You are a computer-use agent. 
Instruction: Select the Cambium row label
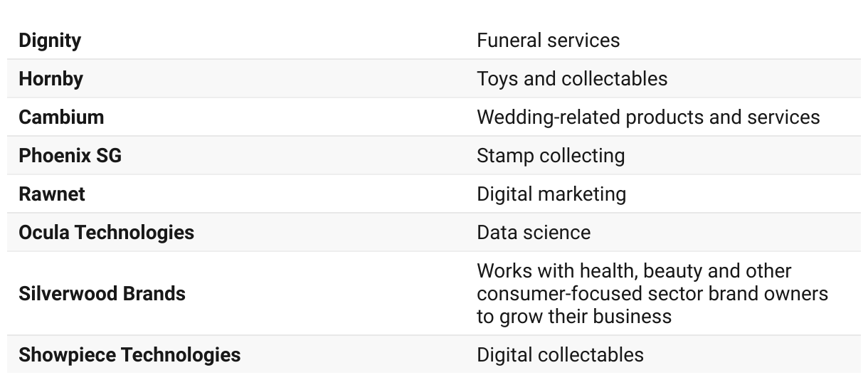[61, 117]
